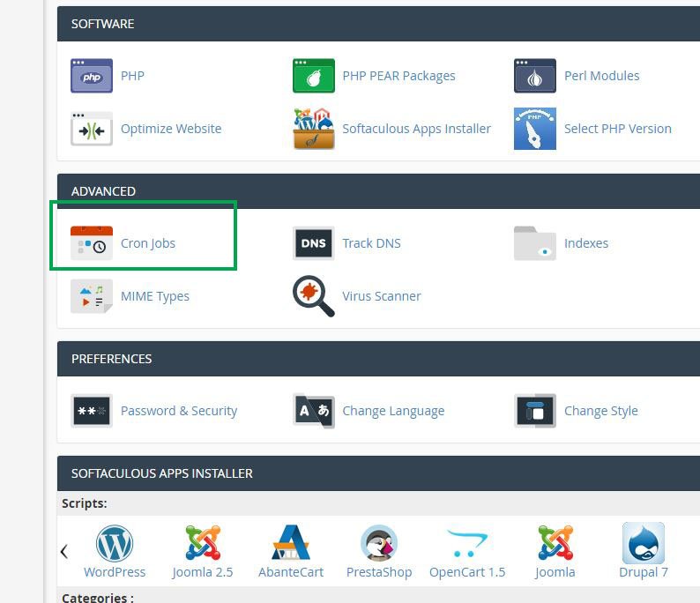Viewport: 700px width, 603px height.
Task: Open the Change Language link
Action: pyautogui.click(x=393, y=411)
